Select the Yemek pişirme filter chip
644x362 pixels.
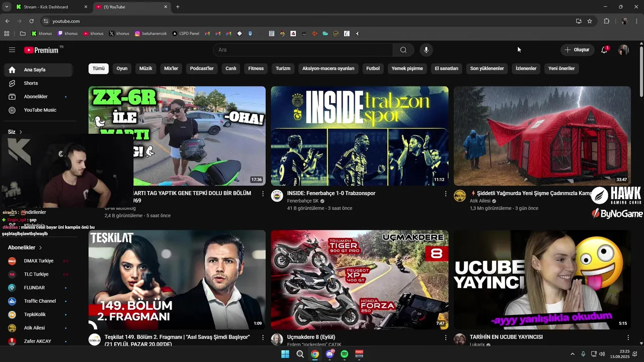(407, 68)
